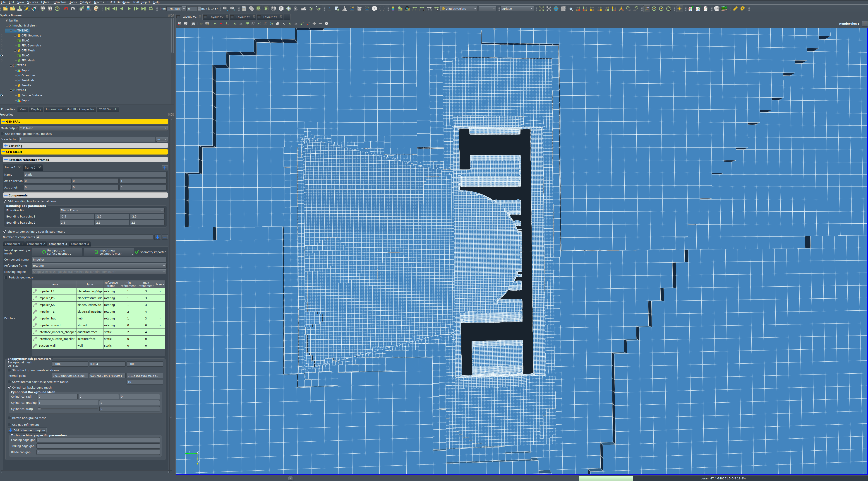Click the Capture Screenshot camera icon
This screenshot has height=481, width=868.
(x=193, y=24)
